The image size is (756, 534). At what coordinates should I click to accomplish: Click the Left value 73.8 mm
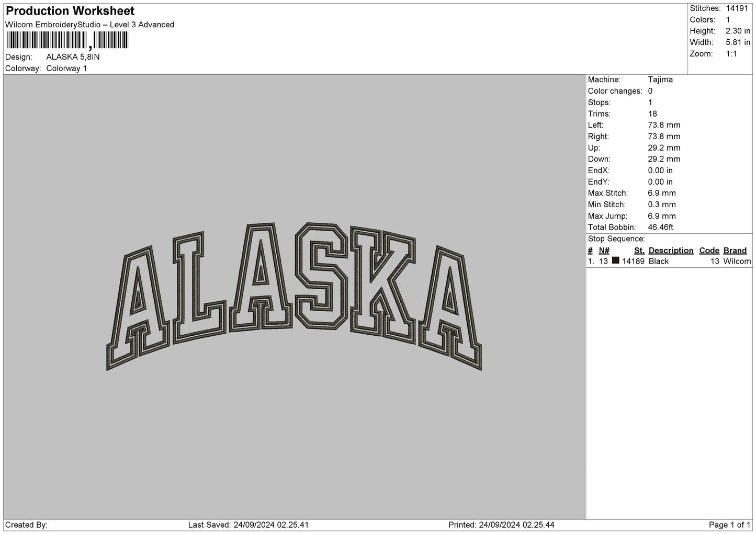(664, 125)
